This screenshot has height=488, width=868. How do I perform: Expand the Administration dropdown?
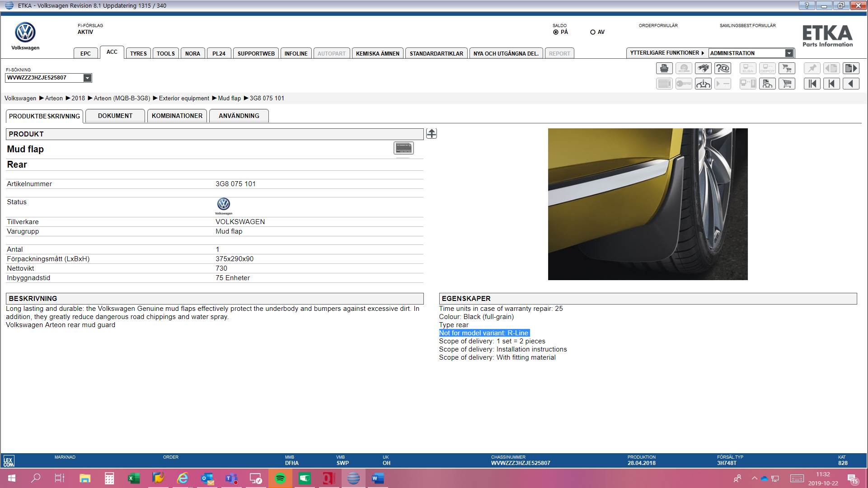(789, 53)
